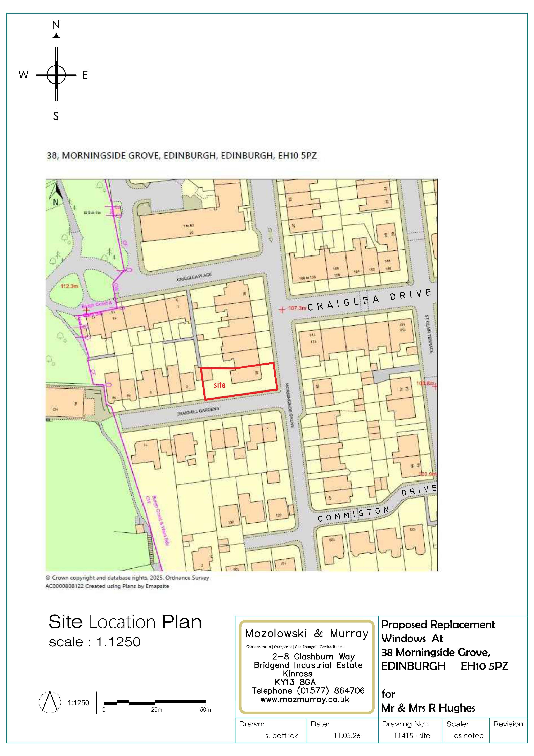Click the house number '128' on the map

pos(279,515)
